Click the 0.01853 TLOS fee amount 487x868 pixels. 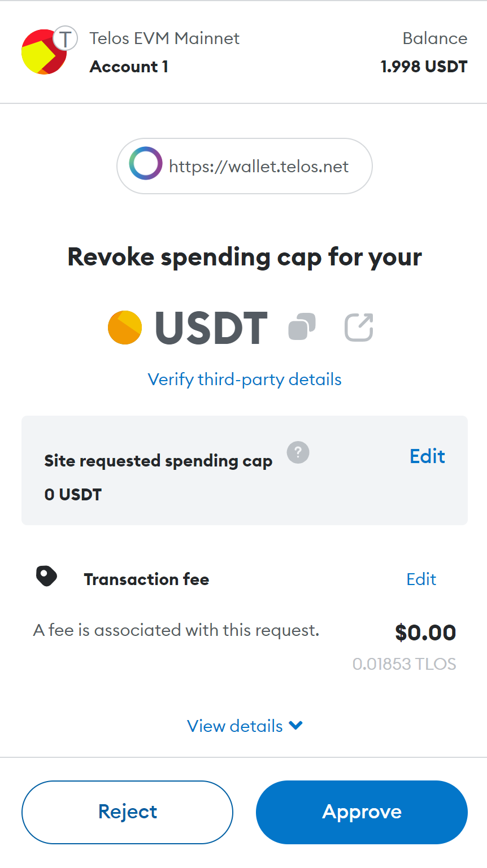pos(404,664)
